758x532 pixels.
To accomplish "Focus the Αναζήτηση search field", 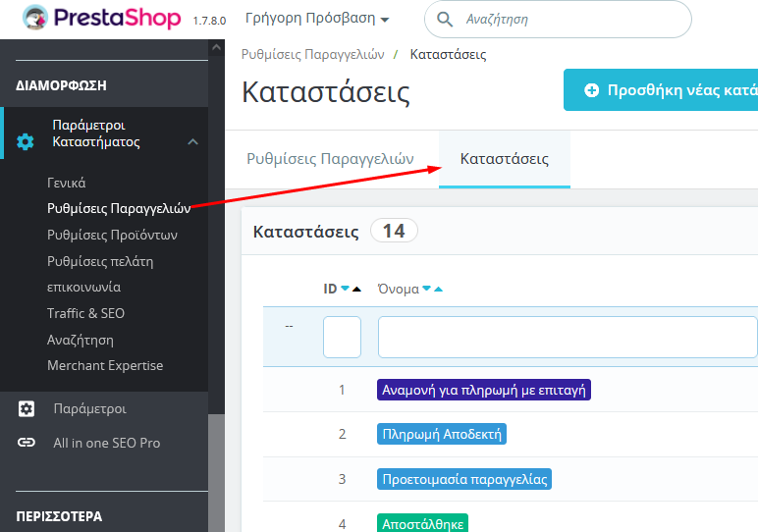I will click(558, 20).
